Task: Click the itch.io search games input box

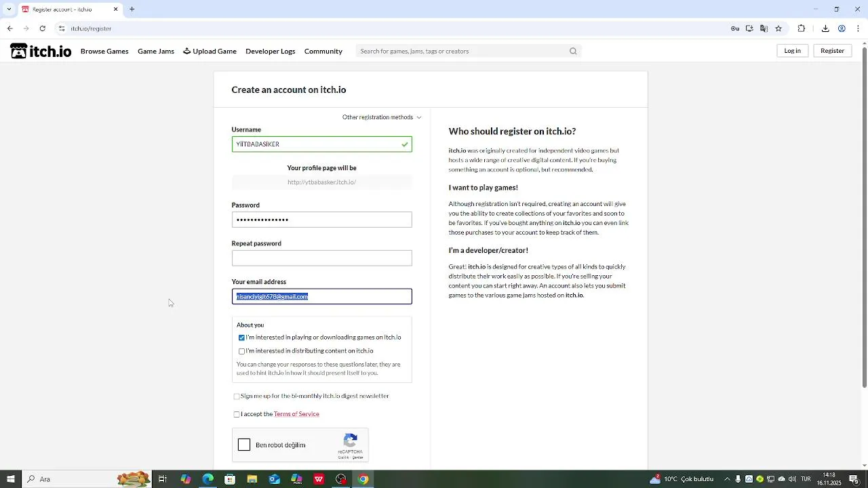Action: pos(463,51)
